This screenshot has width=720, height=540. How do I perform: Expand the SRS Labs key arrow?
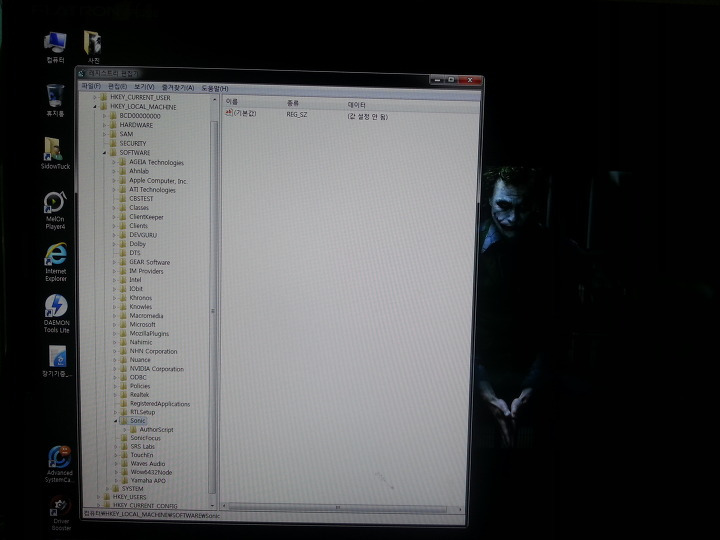click(x=116, y=446)
